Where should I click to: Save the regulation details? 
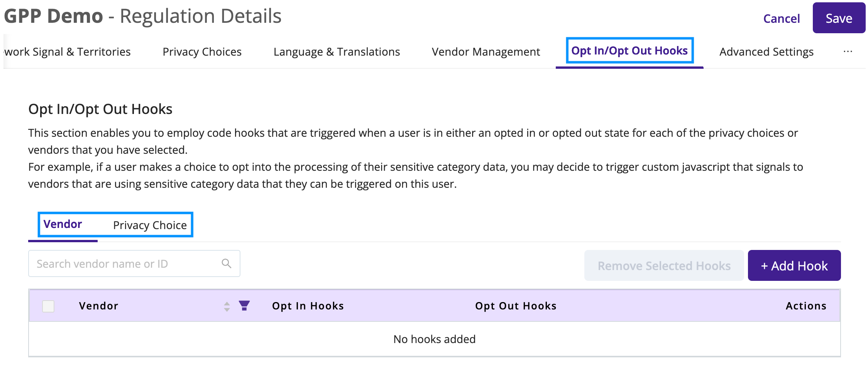coord(839,18)
